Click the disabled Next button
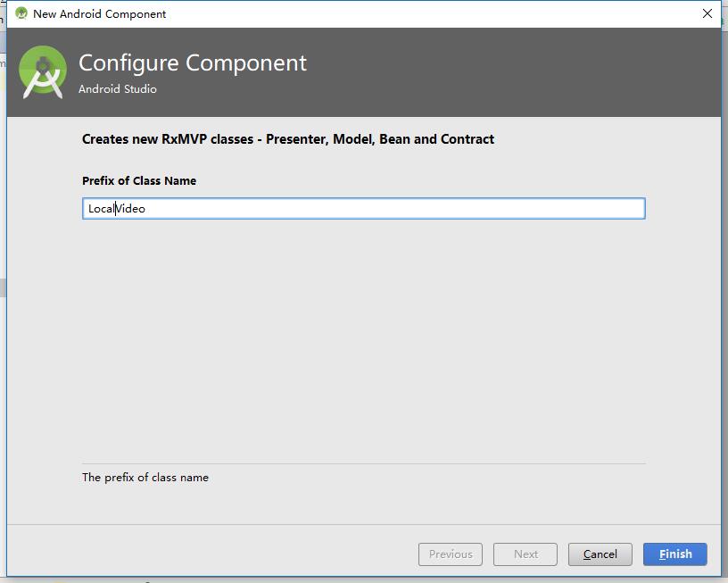The image size is (728, 583). click(525, 554)
